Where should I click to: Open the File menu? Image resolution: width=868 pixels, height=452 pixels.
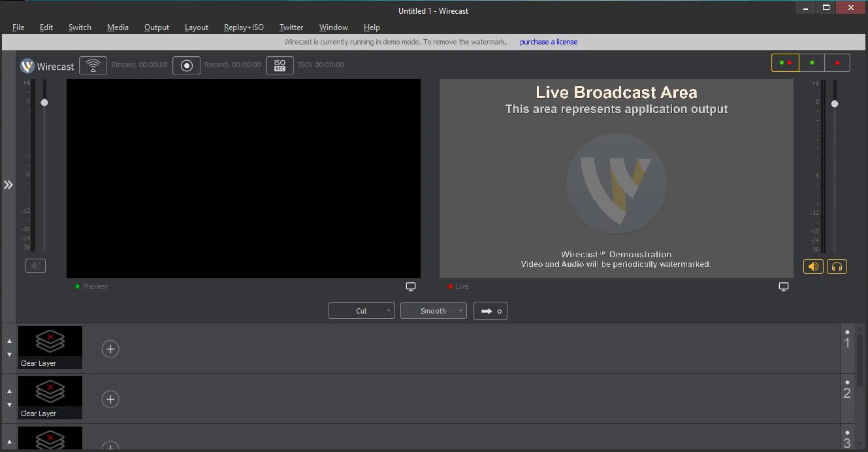tap(18, 27)
